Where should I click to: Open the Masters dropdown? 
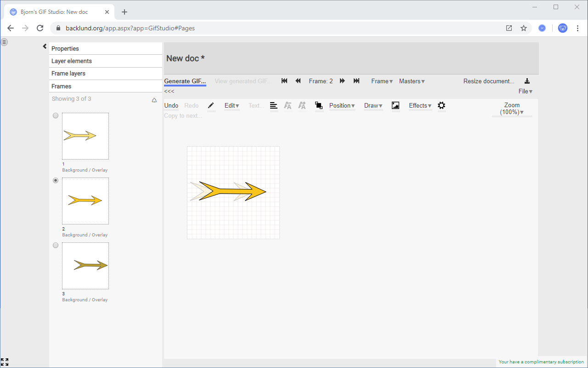point(411,81)
